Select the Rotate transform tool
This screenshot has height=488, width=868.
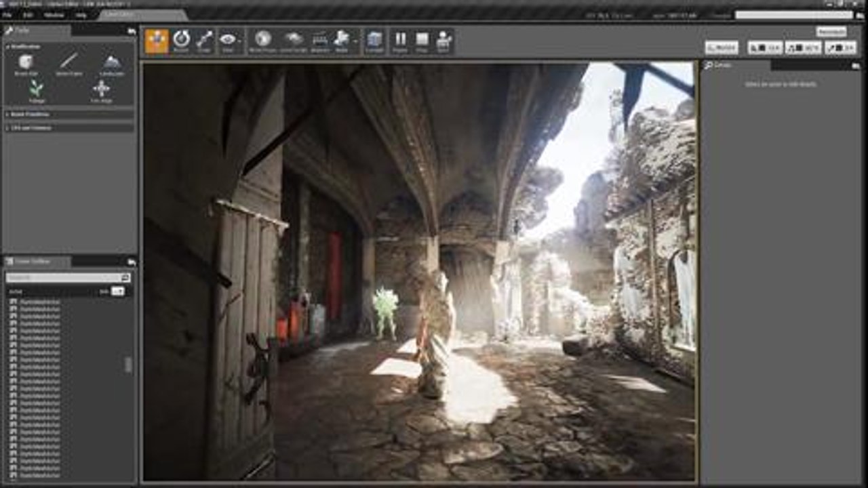click(181, 41)
